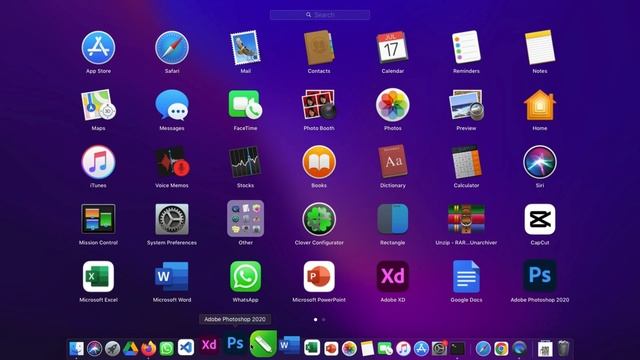This screenshot has width=640, height=360.
Task: Open Mission Control
Action: (x=98, y=219)
